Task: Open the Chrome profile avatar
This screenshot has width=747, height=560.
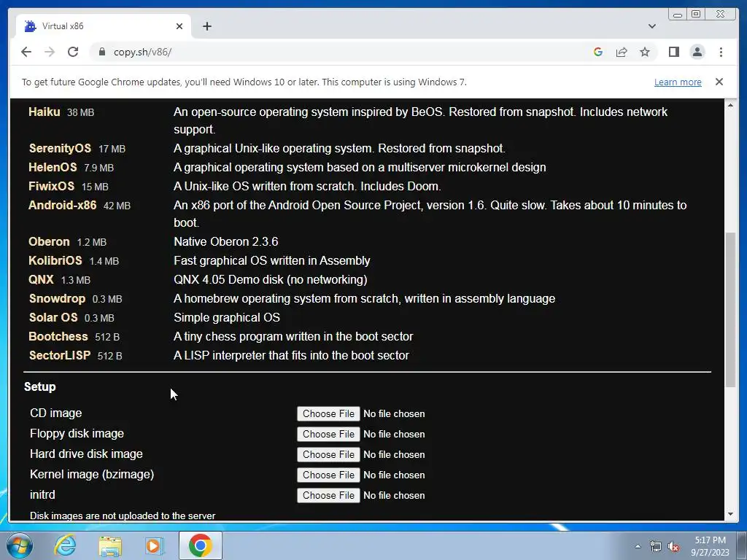Action: point(697,52)
